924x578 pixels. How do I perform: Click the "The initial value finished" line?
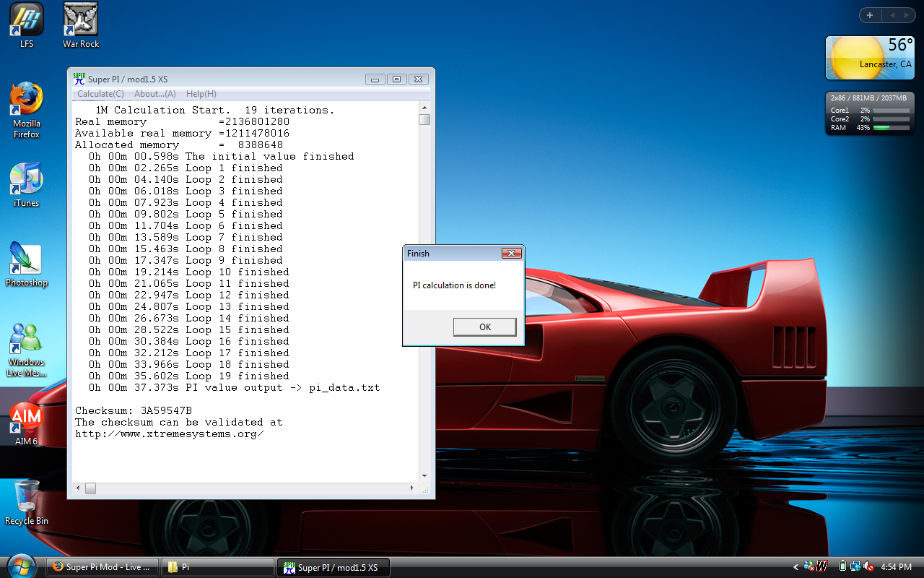[221, 156]
